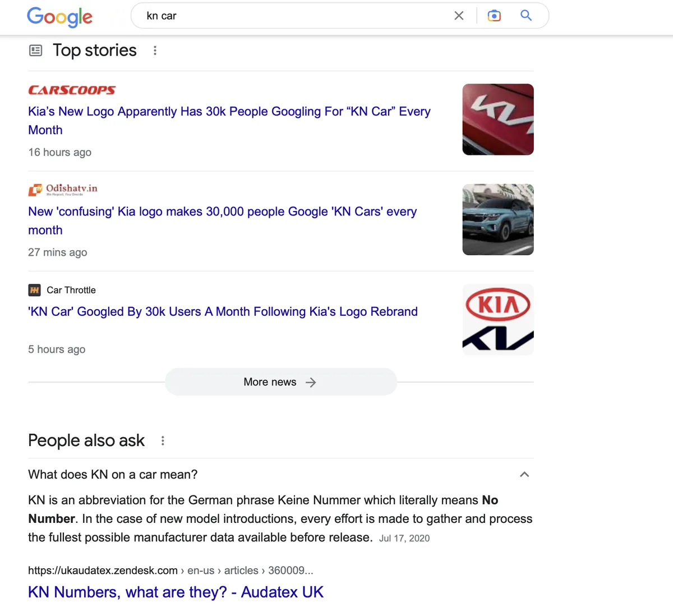Click the Top stories newspaper icon

pos(35,50)
